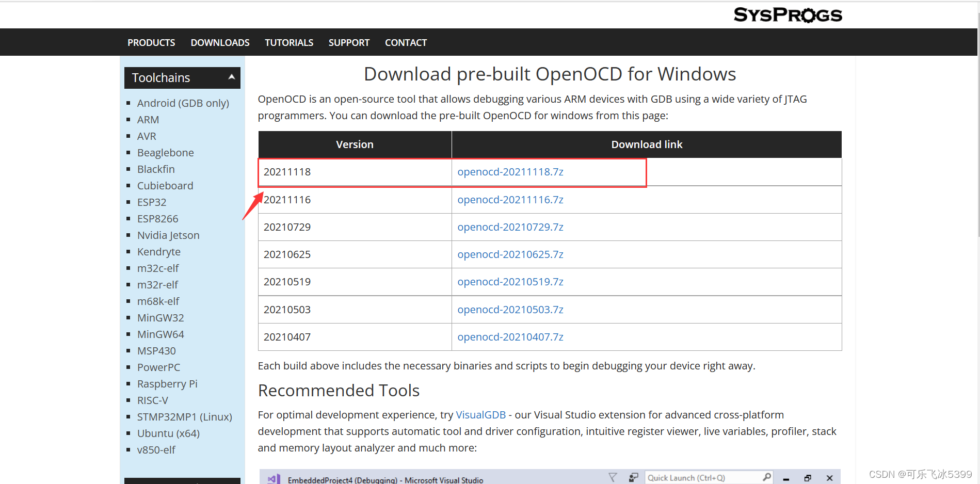Open the Raspberry Pi toolchain link
Viewport: 980px width, 484px height.
tap(167, 384)
